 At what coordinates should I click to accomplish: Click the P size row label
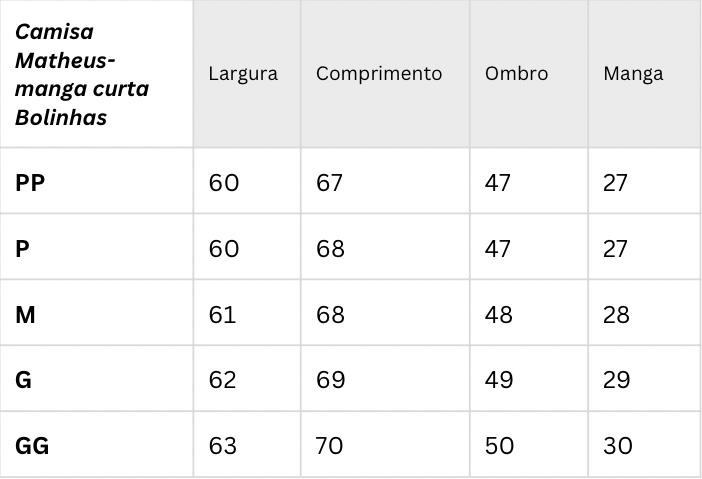coord(22,248)
